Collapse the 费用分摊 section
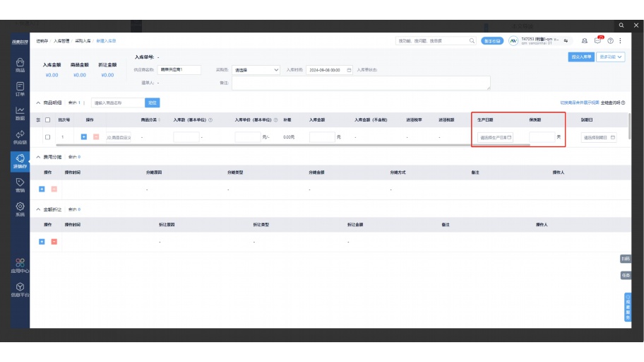The height and width of the screenshot is (362, 644). [38, 157]
